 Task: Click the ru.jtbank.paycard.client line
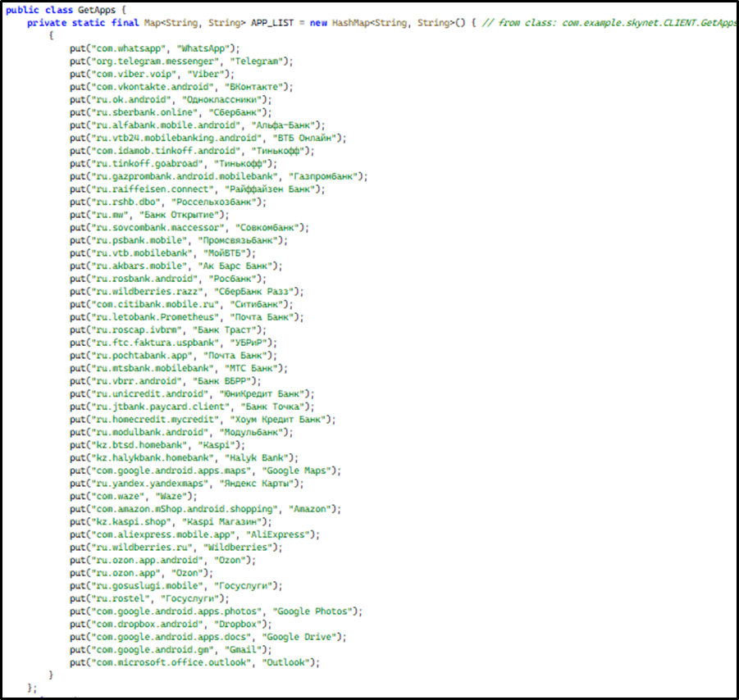(192, 407)
